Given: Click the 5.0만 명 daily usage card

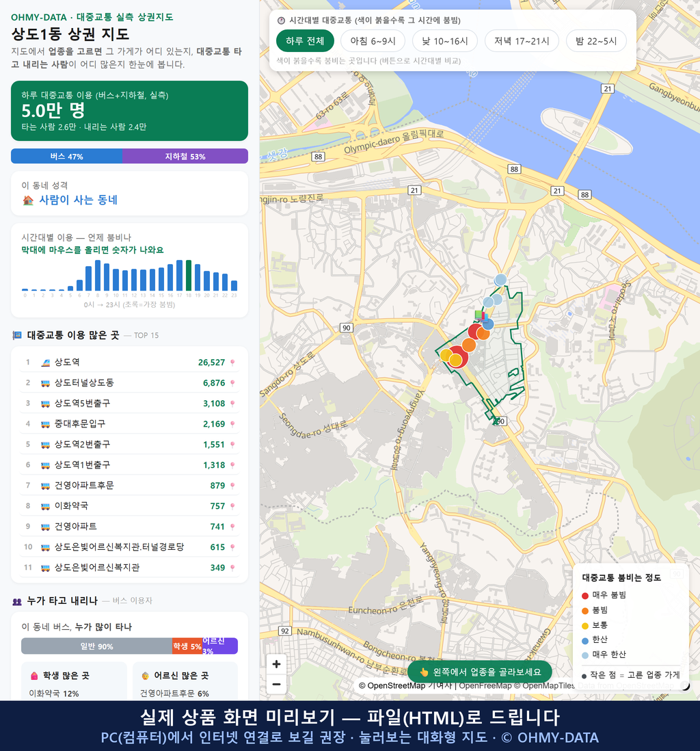Looking at the screenshot, I should pyautogui.click(x=129, y=111).
